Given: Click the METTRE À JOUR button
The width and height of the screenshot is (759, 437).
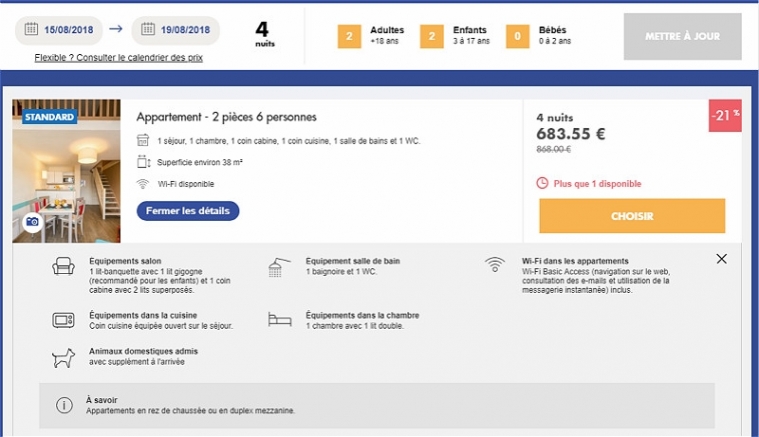Looking at the screenshot, I should 683,36.
